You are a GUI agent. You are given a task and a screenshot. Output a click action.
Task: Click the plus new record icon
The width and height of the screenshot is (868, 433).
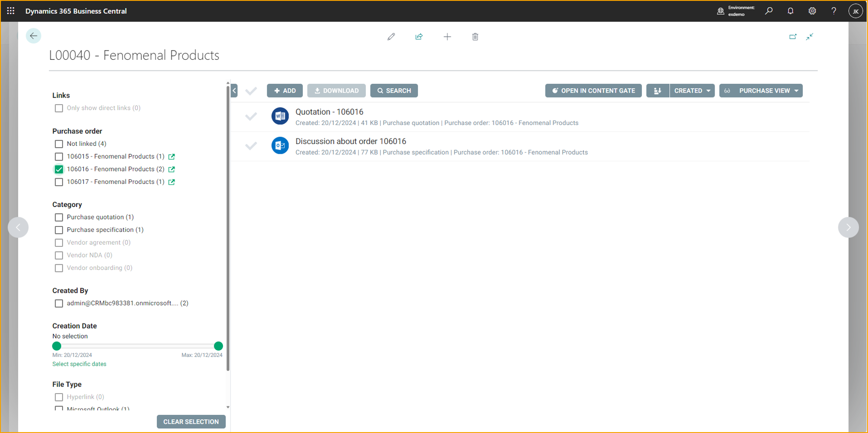447,37
